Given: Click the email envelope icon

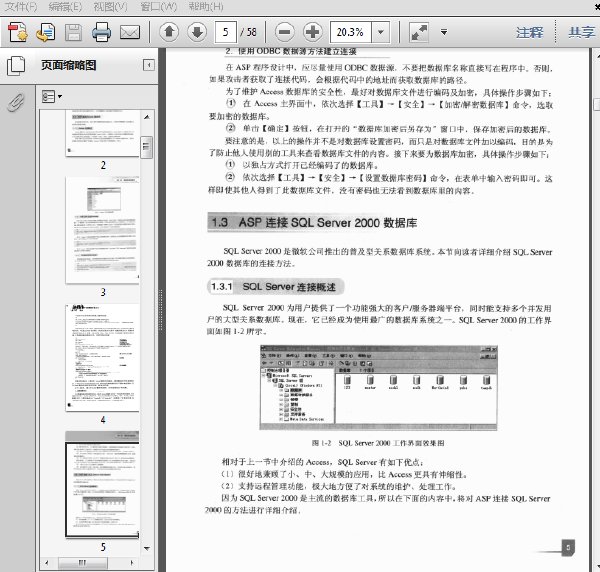Looking at the screenshot, I should (130, 33).
